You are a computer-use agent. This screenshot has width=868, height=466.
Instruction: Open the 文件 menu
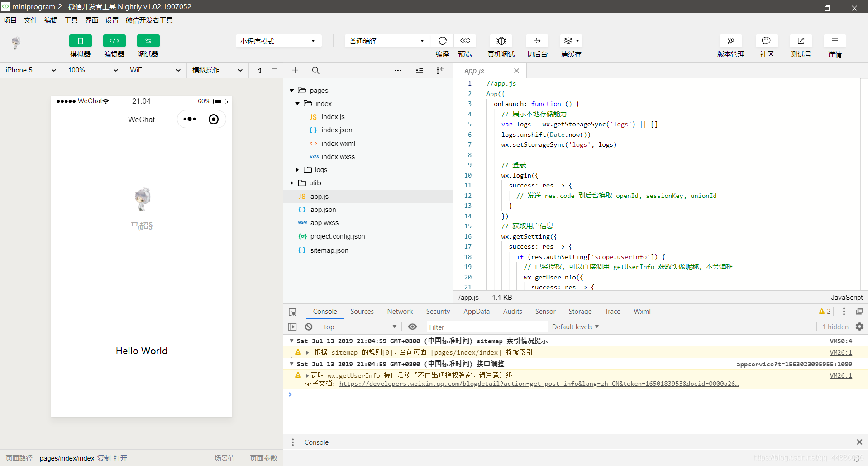click(x=30, y=20)
